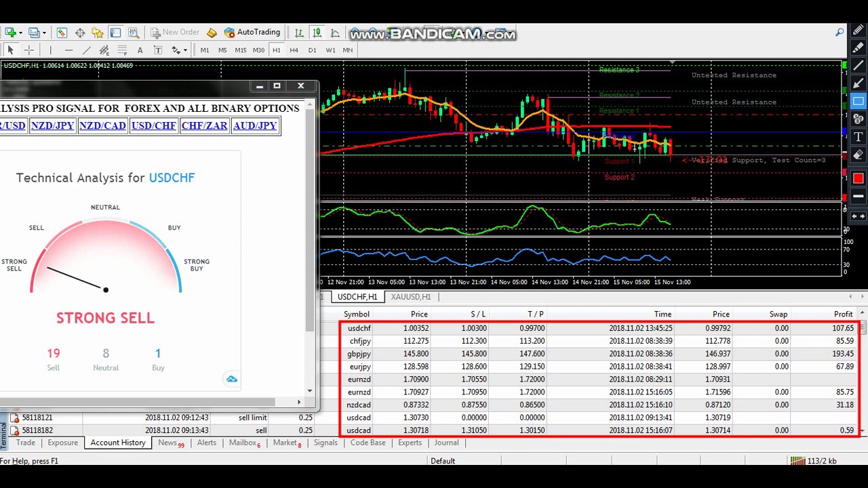Select Bandicam straight line tool
This screenshot has height=488, width=868.
(859, 66)
